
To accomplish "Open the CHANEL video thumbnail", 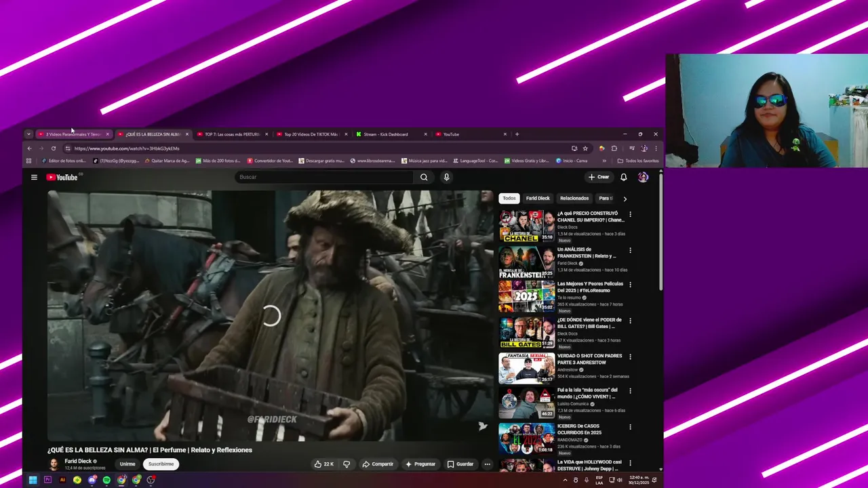I will (526, 226).
